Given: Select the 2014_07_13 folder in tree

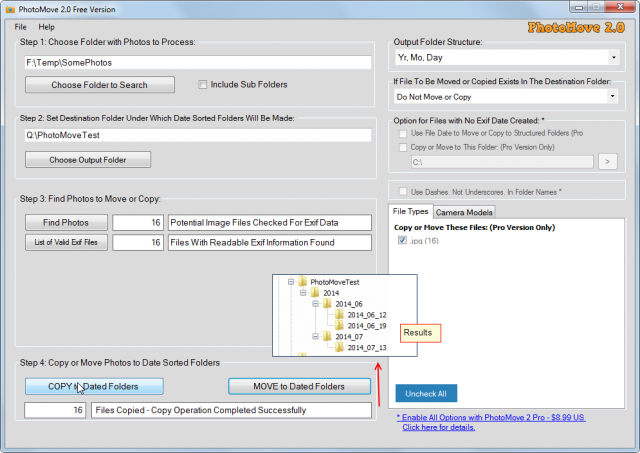Looking at the screenshot, I should tap(367, 348).
